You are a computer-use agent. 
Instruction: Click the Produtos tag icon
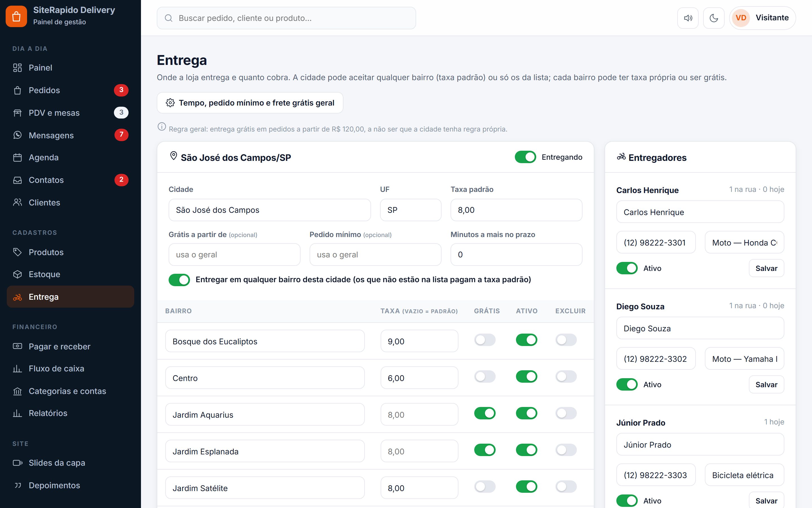pos(17,252)
